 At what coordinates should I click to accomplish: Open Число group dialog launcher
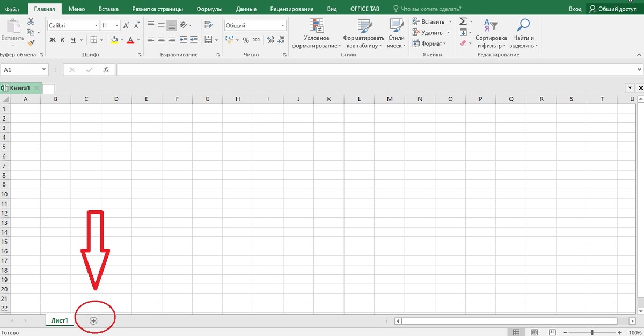coord(284,55)
